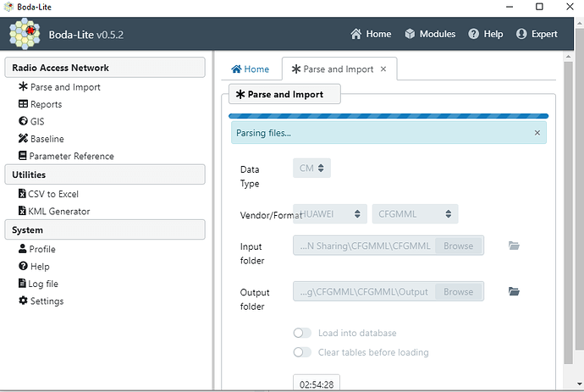Click the scroll up arrow of the content panel

point(568,57)
